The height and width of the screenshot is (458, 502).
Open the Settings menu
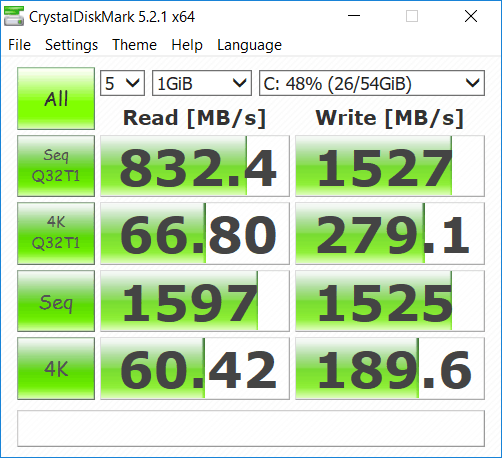[x=71, y=45]
